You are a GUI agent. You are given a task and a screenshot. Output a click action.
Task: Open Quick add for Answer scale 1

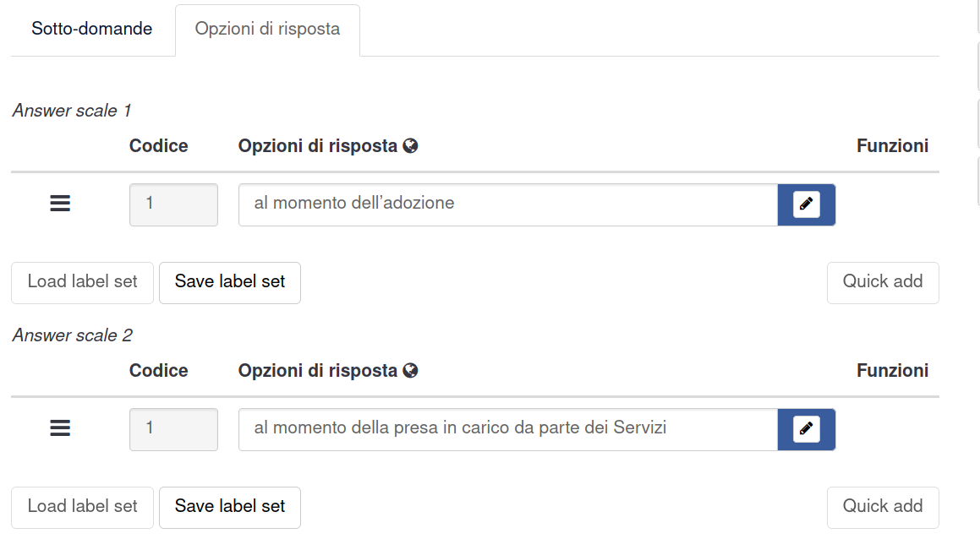click(x=882, y=282)
